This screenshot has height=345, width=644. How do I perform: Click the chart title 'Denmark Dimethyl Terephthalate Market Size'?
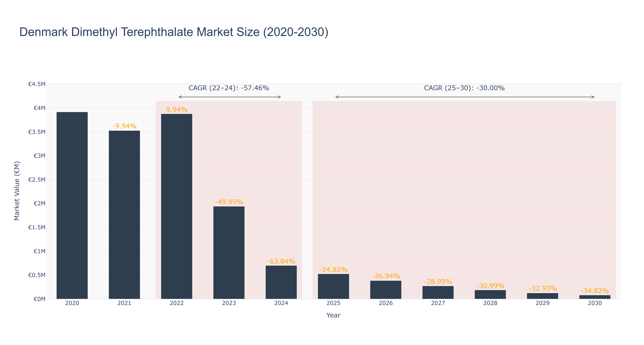pos(174,32)
